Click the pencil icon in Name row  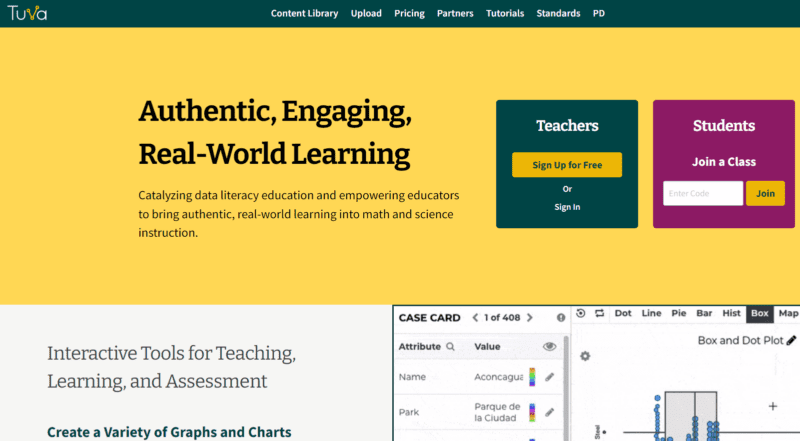549,377
